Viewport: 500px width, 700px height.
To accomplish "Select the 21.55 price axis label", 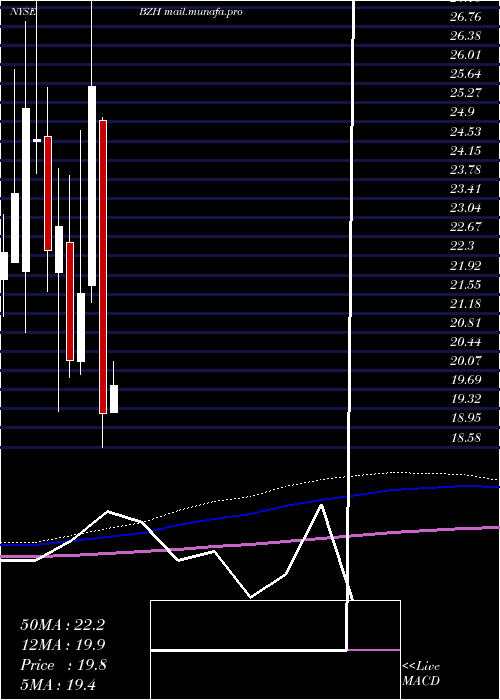I will pyautogui.click(x=465, y=284).
